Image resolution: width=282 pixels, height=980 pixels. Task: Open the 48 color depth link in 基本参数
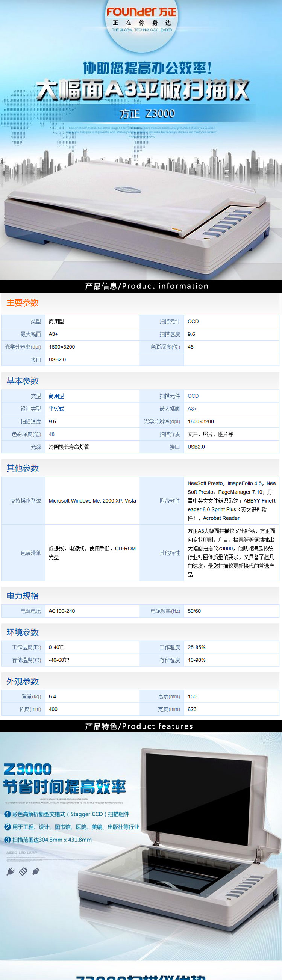click(x=52, y=434)
